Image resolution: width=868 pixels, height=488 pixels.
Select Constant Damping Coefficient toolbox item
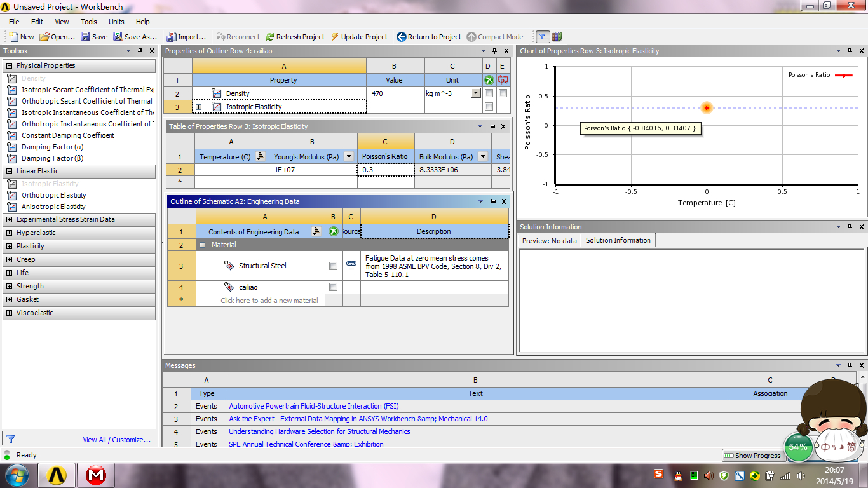coord(68,135)
